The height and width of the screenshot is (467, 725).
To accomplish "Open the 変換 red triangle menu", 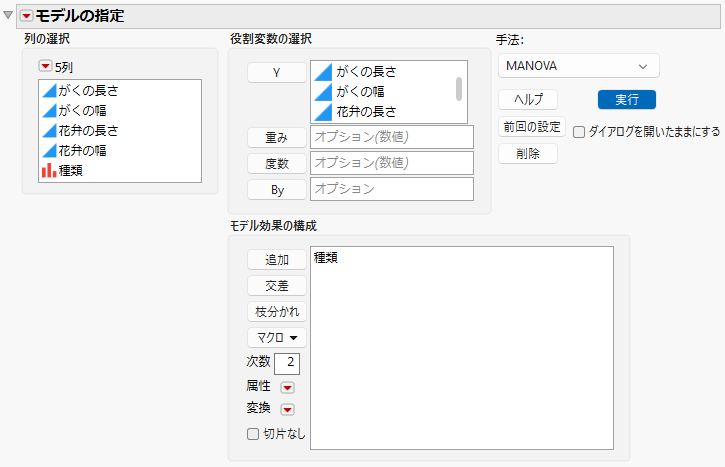I will coord(287,409).
